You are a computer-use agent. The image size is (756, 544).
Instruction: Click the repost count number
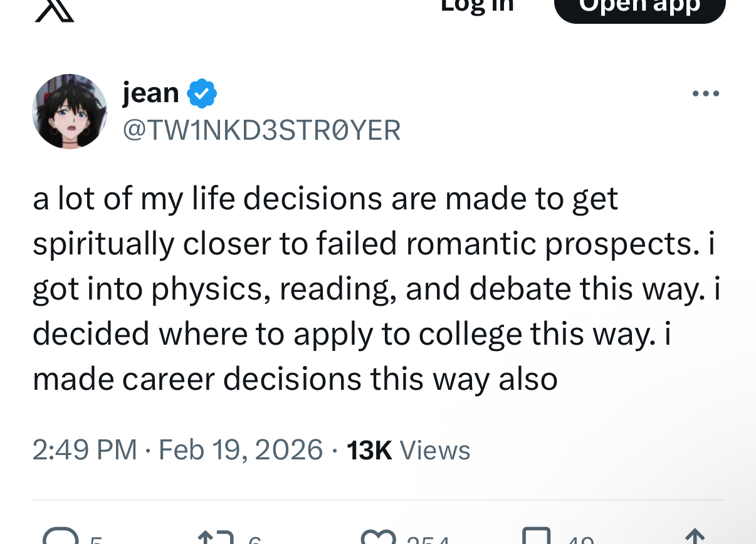pos(253,540)
